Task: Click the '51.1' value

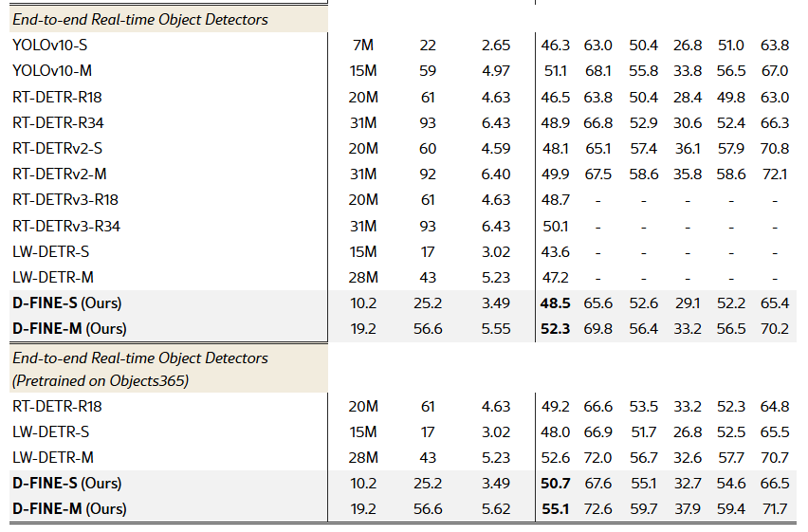Action: pos(555,70)
